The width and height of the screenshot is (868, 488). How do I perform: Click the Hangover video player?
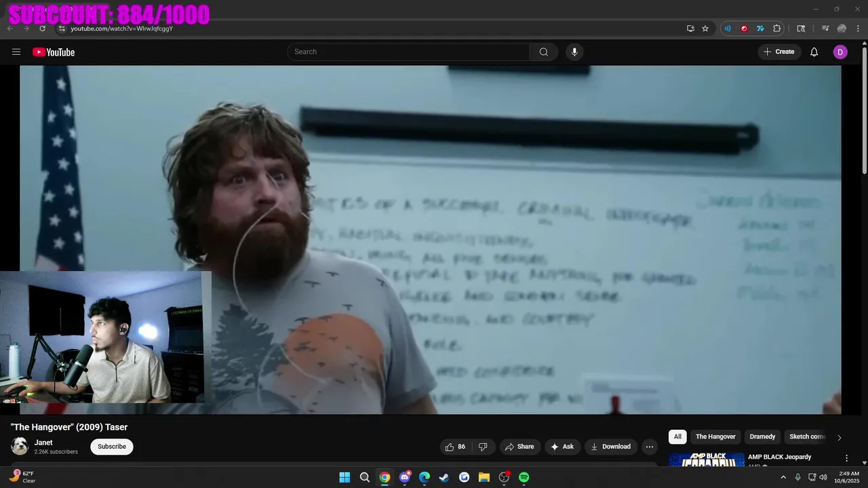pyautogui.click(x=431, y=239)
